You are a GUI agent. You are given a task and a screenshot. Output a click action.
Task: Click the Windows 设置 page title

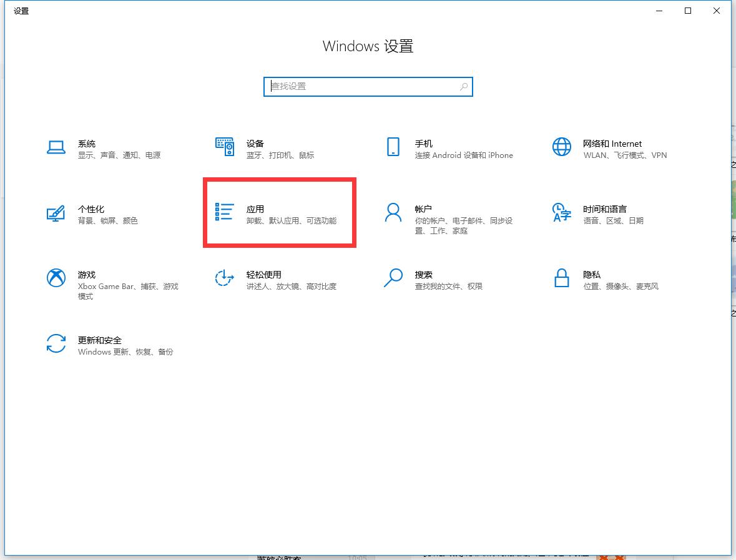pos(368,46)
